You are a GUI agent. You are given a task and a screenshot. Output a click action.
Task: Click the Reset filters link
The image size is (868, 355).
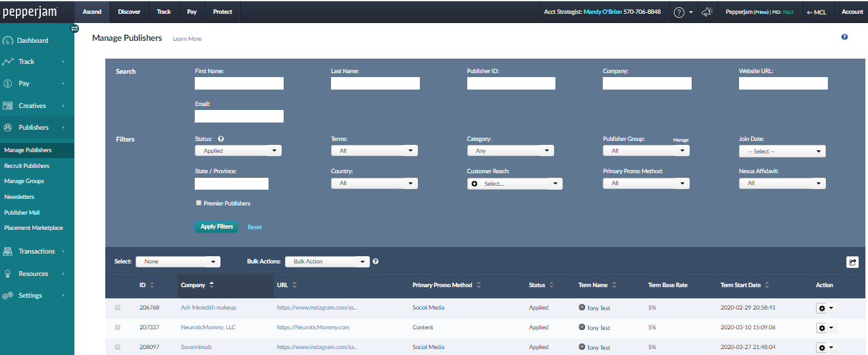pyautogui.click(x=255, y=227)
